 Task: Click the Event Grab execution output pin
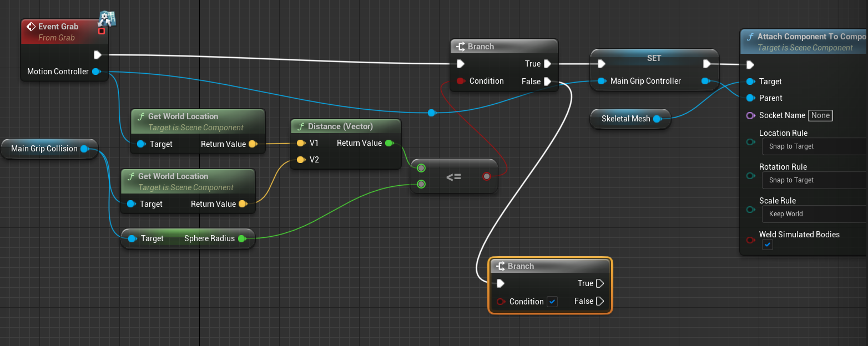point(98,54)
